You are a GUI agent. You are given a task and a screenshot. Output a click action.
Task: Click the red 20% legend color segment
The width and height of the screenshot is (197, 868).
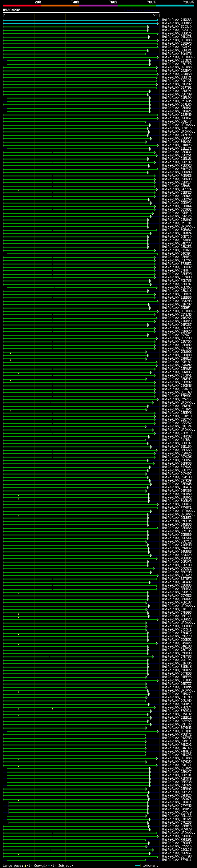(x=22, y=6)
